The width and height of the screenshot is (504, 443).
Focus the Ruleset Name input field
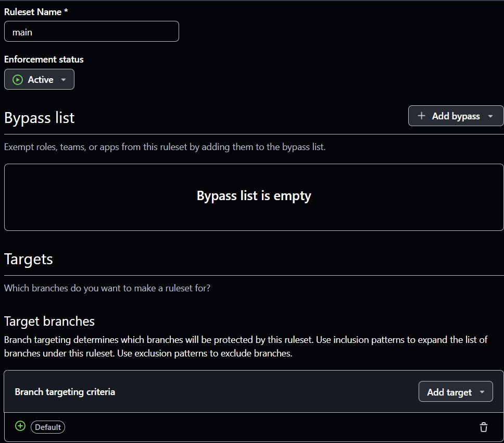92,32
